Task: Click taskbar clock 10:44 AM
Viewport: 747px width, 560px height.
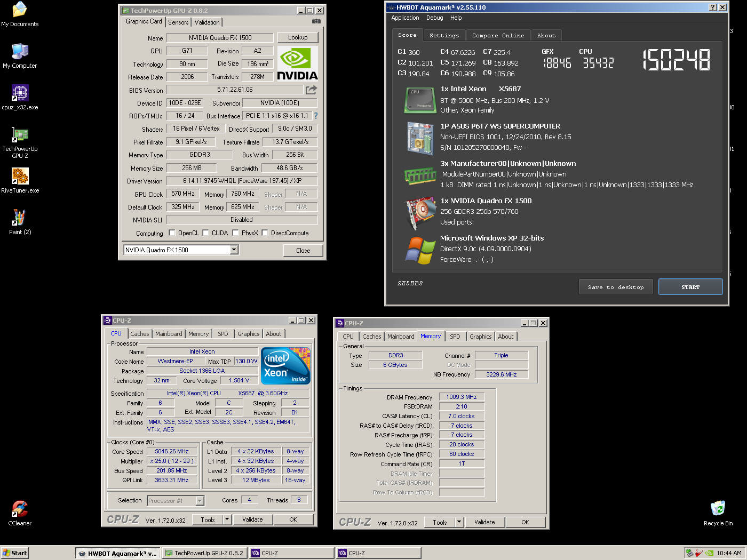Action: tap(729, 553)
